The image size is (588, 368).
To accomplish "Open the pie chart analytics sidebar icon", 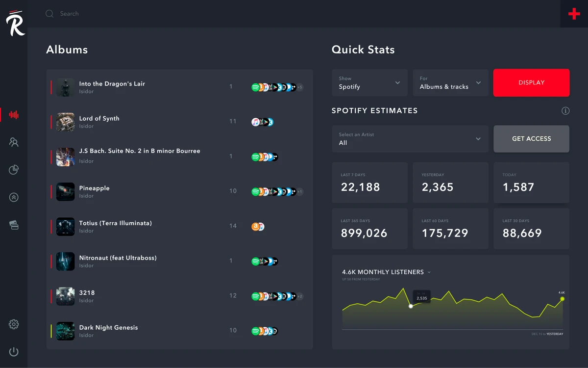I will point(14,170).
